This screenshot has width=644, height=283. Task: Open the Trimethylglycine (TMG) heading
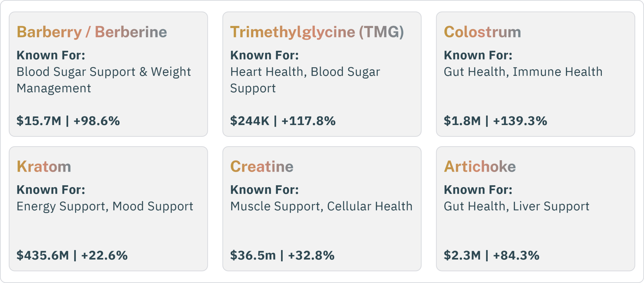[317, 32]
